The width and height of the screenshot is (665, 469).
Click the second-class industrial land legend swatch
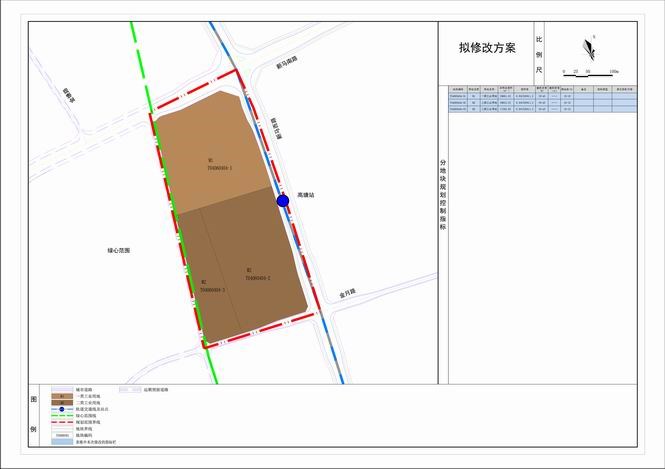pyautogui.click(x=61, y=402)
